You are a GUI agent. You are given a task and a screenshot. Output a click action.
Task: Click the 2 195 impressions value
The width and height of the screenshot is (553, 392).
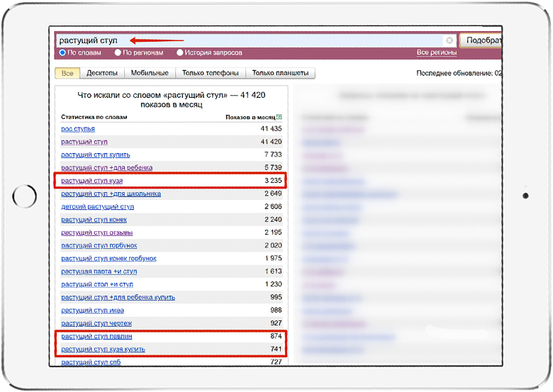(274, 233)
